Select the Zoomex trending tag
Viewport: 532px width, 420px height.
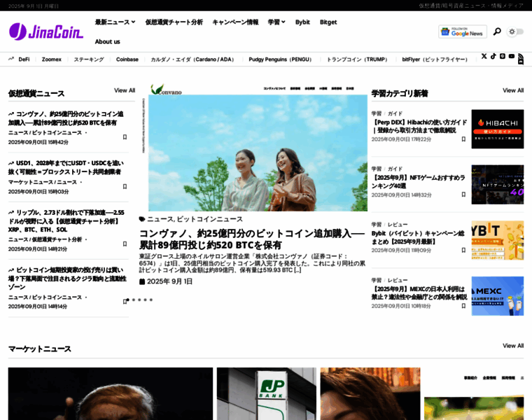point(52,59)
